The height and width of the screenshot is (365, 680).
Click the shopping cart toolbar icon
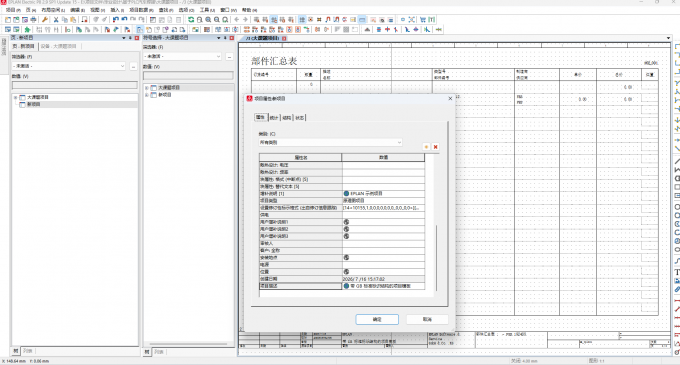pos(423,20)
